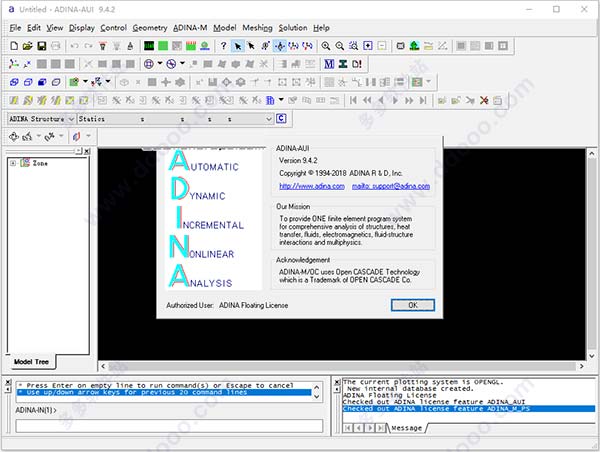Viewport: 600px width, 452px height.
Task: Jump to first frame playback button
Action: click(x=353, y=100)
